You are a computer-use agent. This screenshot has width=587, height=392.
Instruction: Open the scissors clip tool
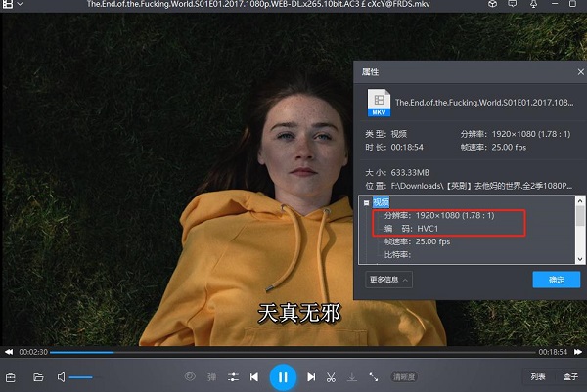(x=331, y=377)
